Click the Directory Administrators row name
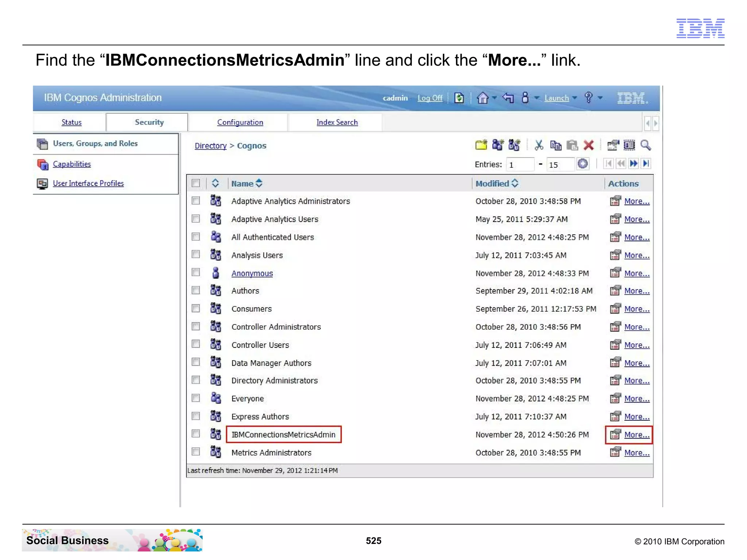This screenshot has height=560, width=747. coord(274,381)
